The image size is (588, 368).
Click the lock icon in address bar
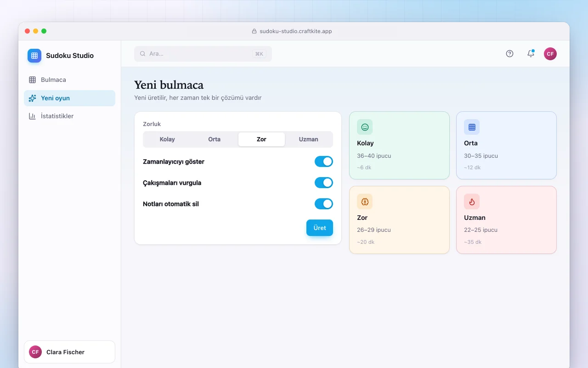point(254,31)
